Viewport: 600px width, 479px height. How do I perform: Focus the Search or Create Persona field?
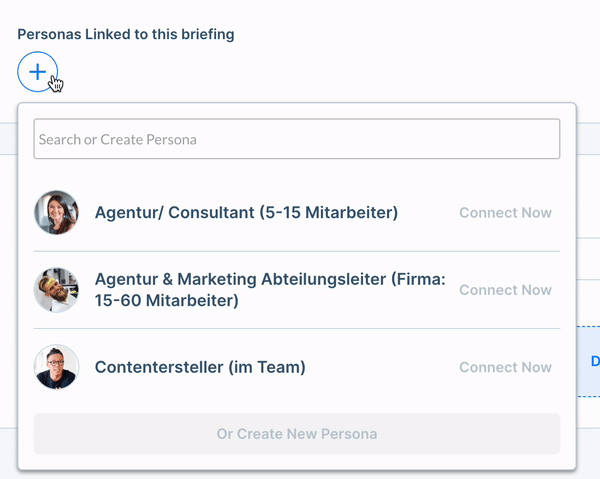pos(297,139)
